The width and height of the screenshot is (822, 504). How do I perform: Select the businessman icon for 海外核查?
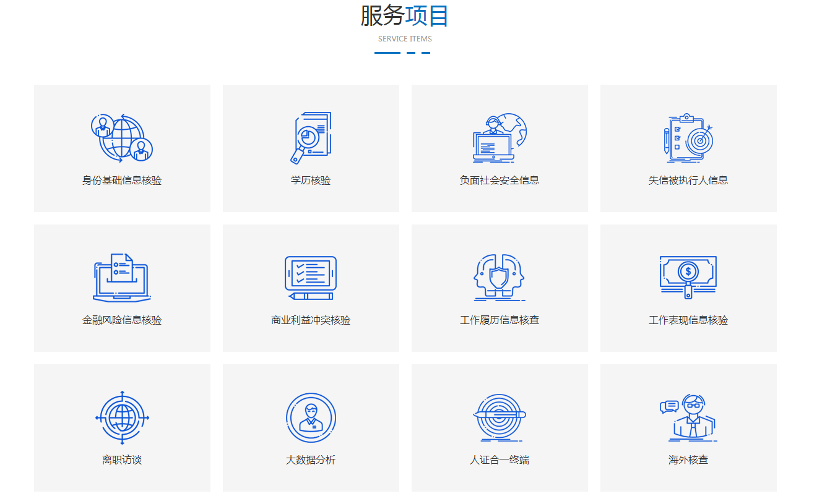[688, 417]
